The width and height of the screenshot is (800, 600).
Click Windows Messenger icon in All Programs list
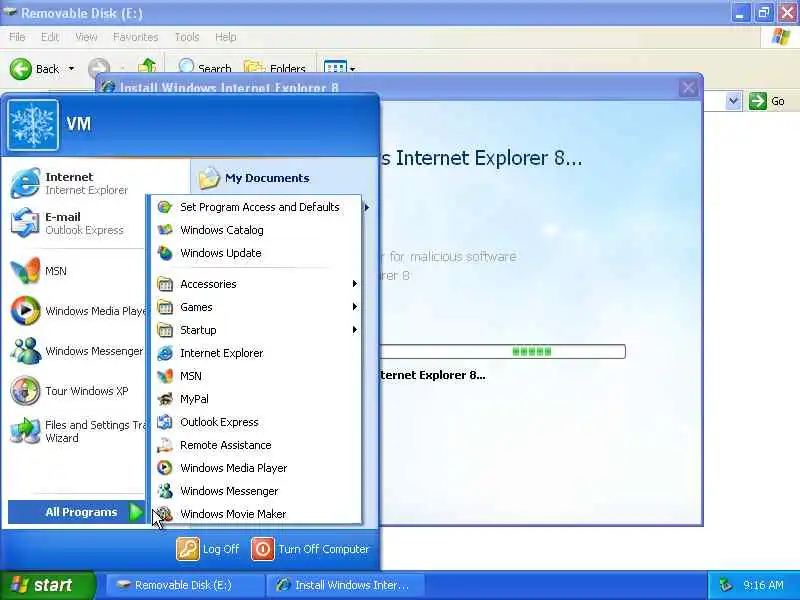point(165,491)
